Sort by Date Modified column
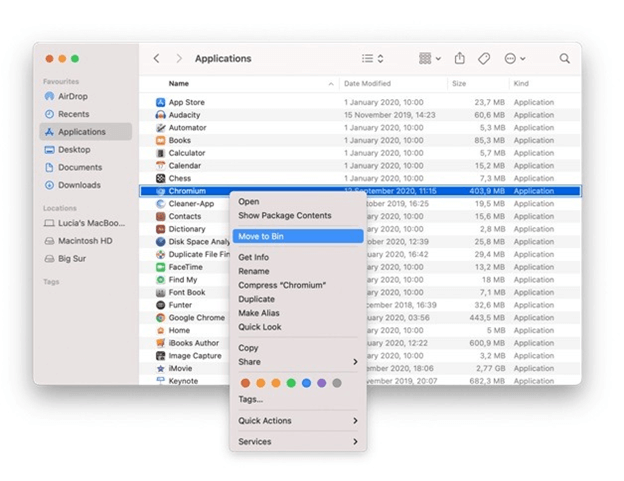The width and height of the screenshot is (624, 481). 393,84
